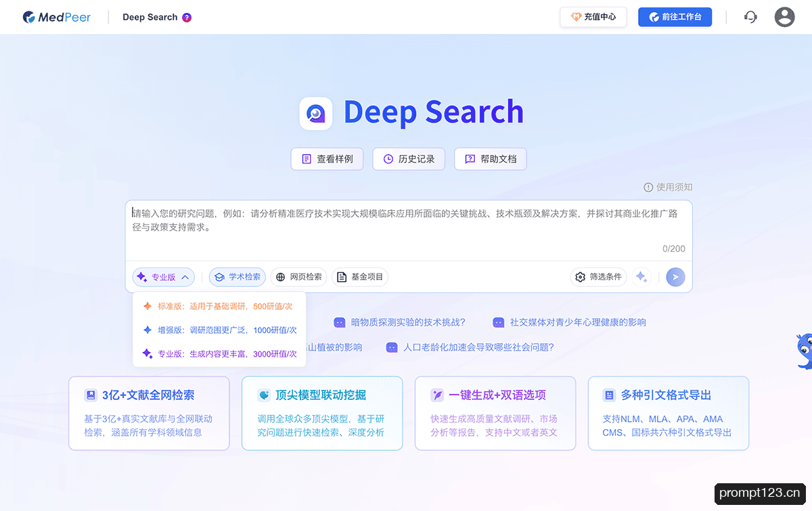Focus the research question text box

409,230
